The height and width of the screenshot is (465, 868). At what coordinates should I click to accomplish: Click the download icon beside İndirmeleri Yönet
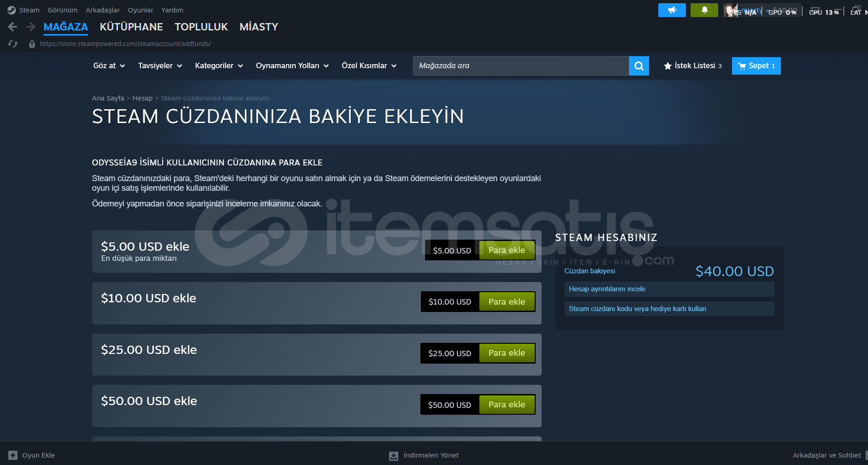394,456
